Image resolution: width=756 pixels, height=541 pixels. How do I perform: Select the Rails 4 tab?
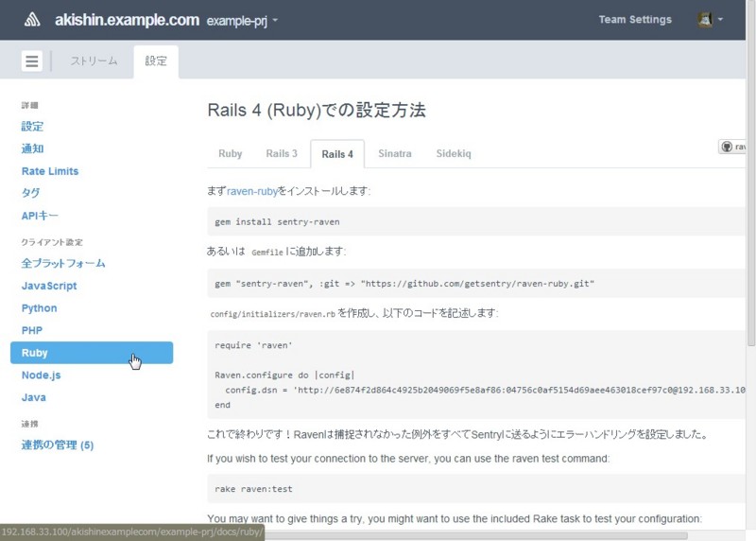tap(337, 154)
